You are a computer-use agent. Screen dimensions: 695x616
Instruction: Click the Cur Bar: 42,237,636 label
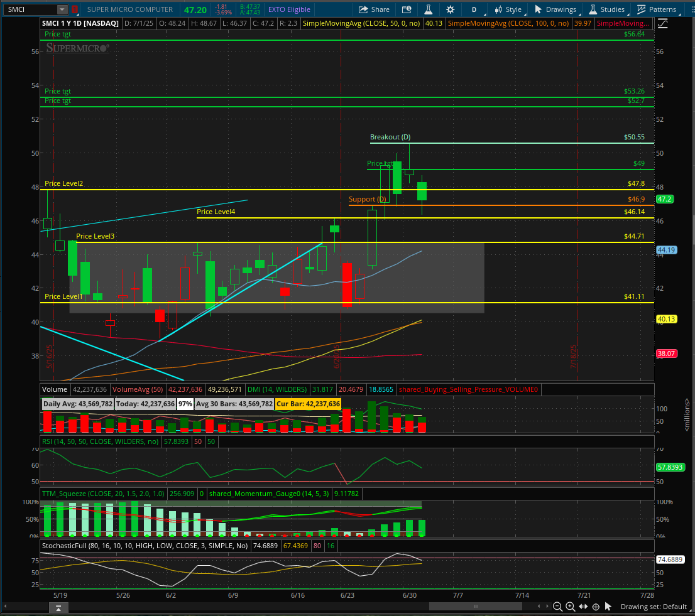308,404
